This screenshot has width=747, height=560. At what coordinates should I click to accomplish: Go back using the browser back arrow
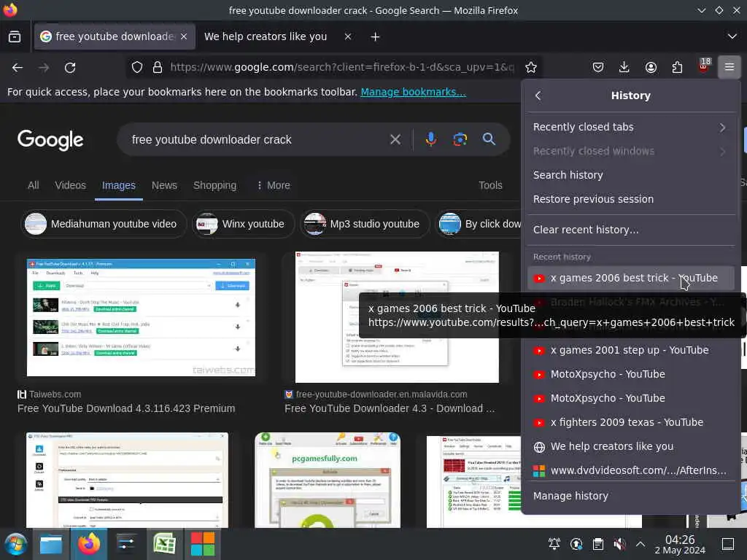[x=18, y=68]
